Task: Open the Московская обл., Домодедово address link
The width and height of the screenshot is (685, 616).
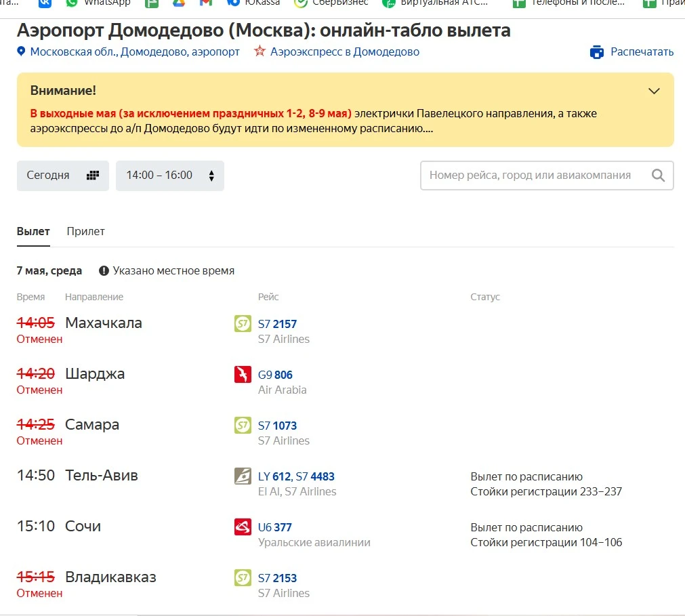Action: pyautogui.click(x=135, y=52)
